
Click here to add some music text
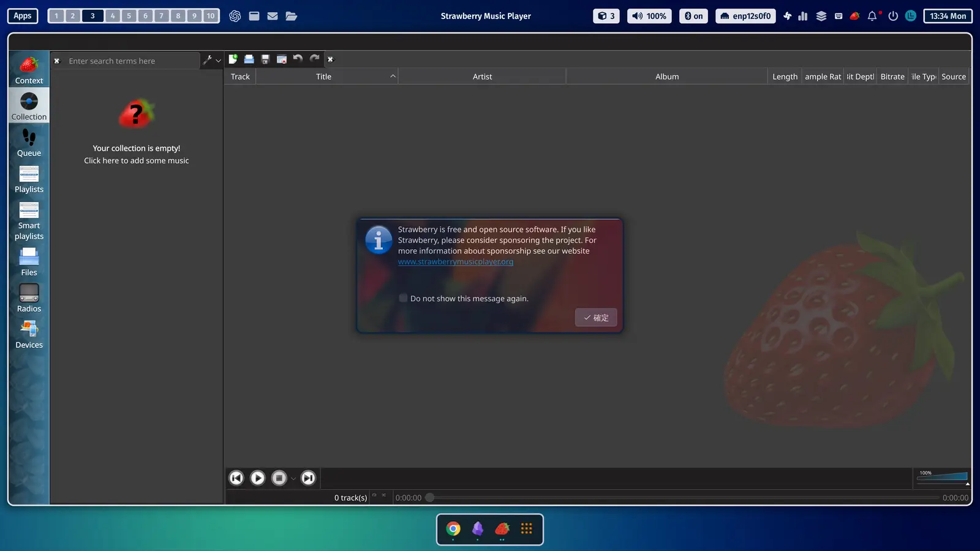[137, 160]
